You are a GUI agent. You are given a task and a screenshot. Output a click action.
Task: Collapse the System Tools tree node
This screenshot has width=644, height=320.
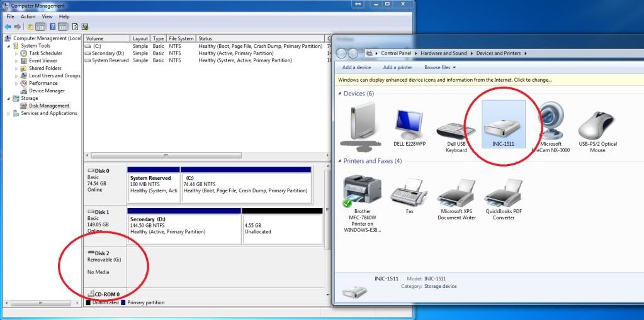tap(9, 46)
